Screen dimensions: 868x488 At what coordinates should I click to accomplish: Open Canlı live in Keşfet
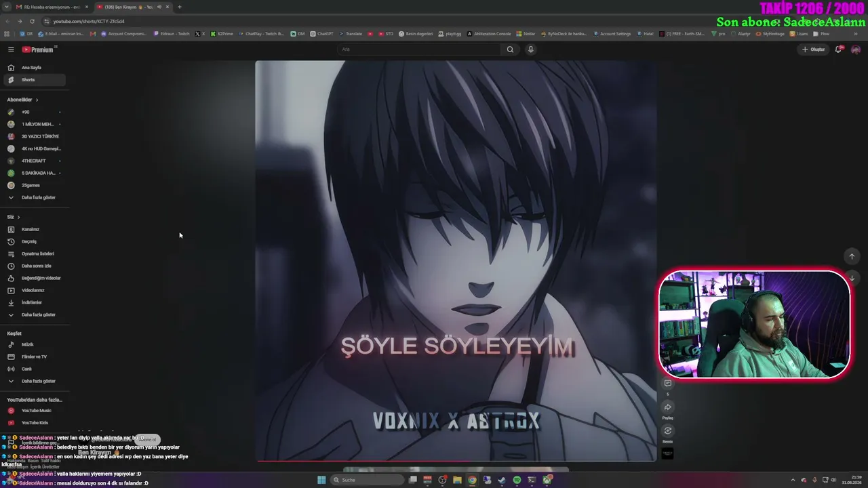click(x=35, y=369)
